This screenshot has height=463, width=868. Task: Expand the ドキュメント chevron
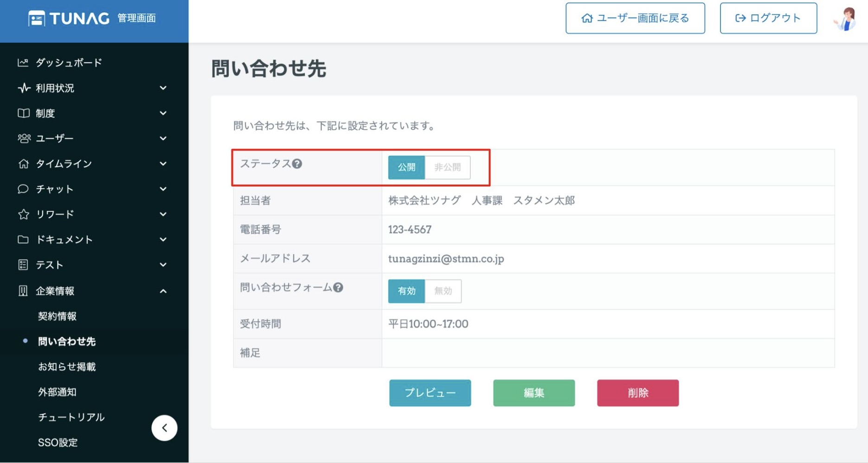click(163, 240)
